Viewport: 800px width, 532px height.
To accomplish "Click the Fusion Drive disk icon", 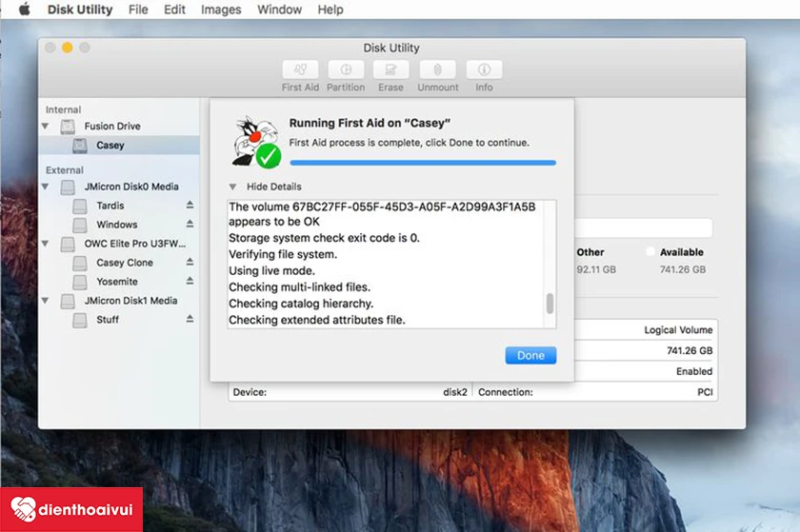I will pos(68,126).
